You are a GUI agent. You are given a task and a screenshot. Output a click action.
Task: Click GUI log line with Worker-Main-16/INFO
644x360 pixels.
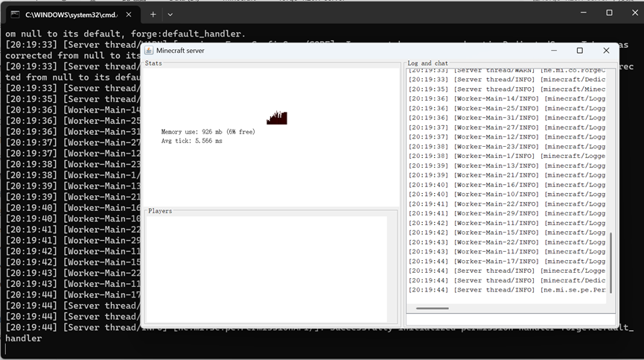pyautogui.click(x=507, y=185)
